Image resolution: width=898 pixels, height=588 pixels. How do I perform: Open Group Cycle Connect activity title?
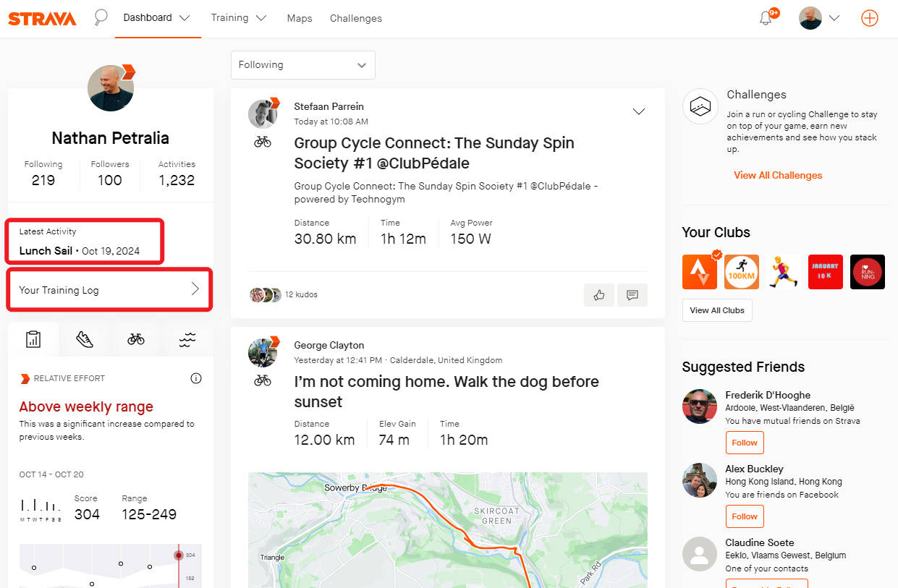click(434, 153)
